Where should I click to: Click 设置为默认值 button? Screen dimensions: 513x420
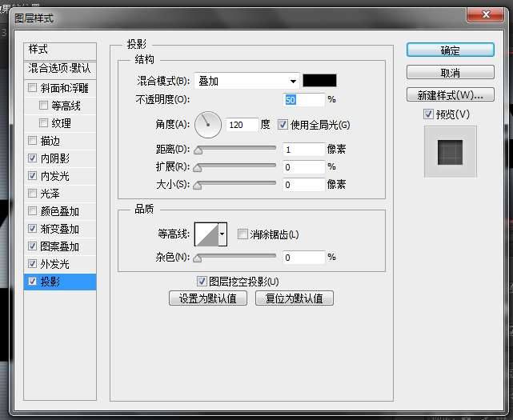coord(208,298)
